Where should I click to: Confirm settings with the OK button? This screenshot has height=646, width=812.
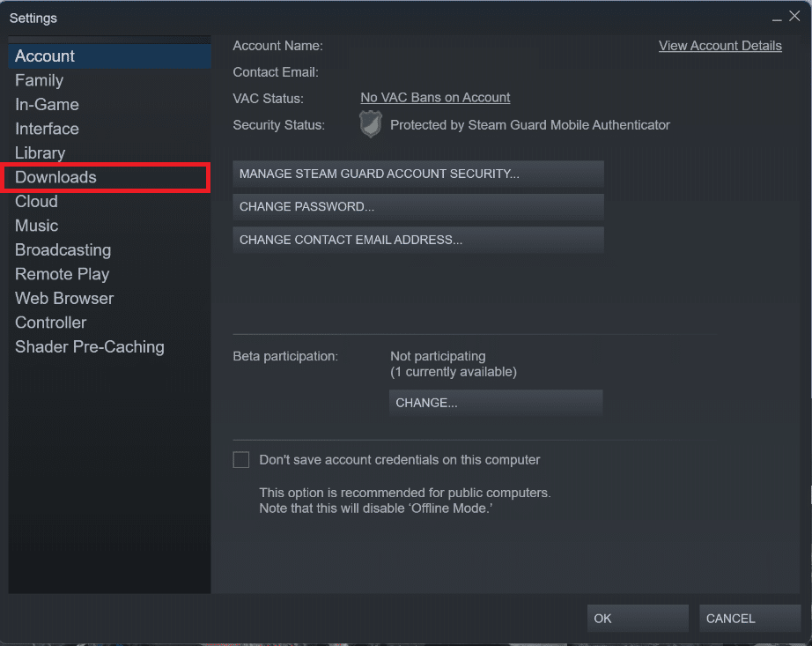(638, 618)
